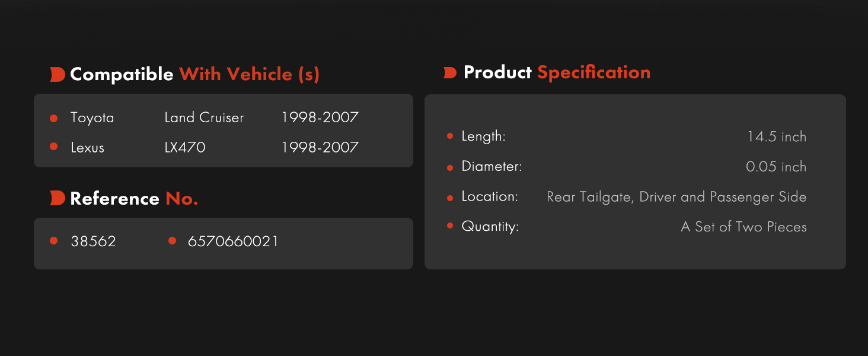This screenshot has height=356, width=868.
Task: Click the red bullet before 6570660021
Action: pos(172,241)
